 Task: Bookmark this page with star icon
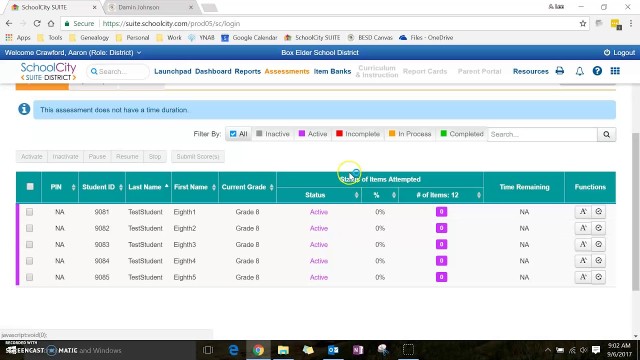[x=583, y=23]
